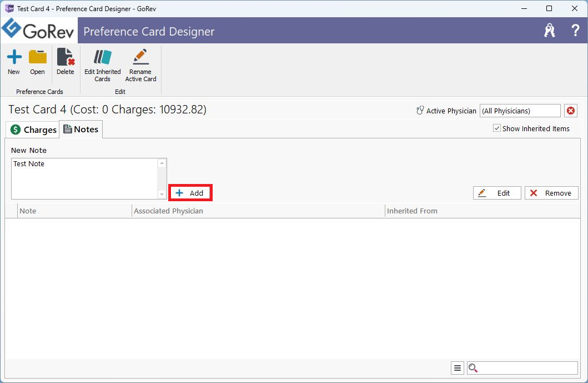This screenshot has width=588, height=383.
Task: Click the magnifier search icon
Action: click(473, 368)
